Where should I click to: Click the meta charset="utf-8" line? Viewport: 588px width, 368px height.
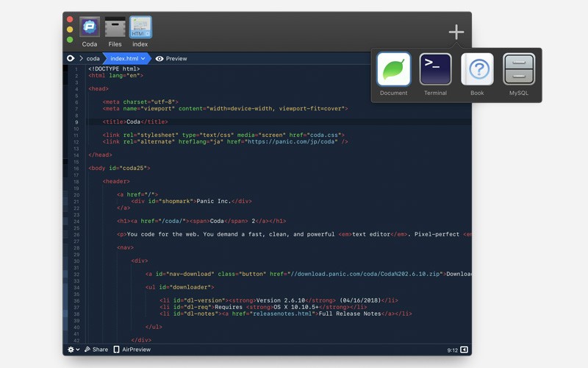(140, 102)
